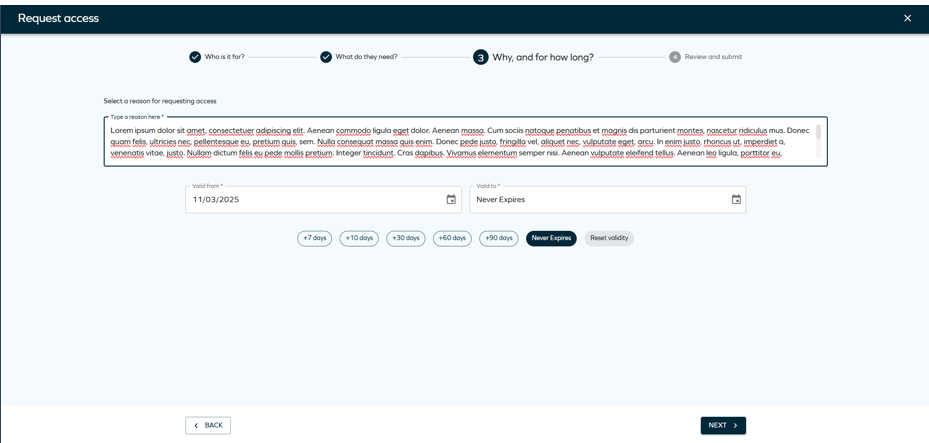The image size is (929, 443).
Task: Click the step 3 number circle
Action: 480,57
